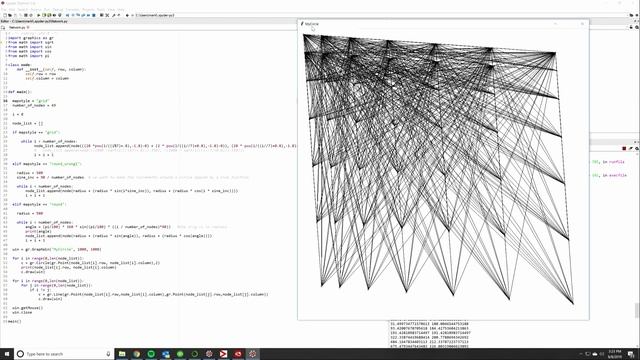
Task: Collapse the def main code block
Action: click(x=6, y=92)
